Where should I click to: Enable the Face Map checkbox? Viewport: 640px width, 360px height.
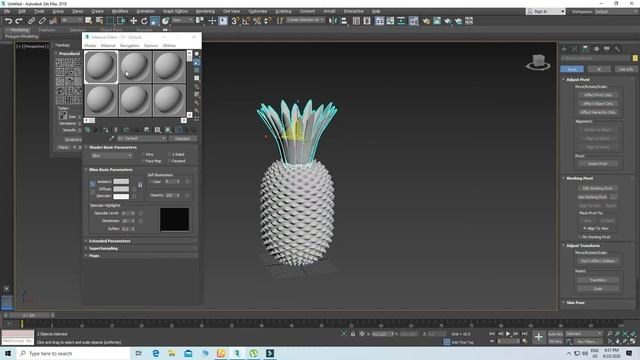(x=143, y=161)
